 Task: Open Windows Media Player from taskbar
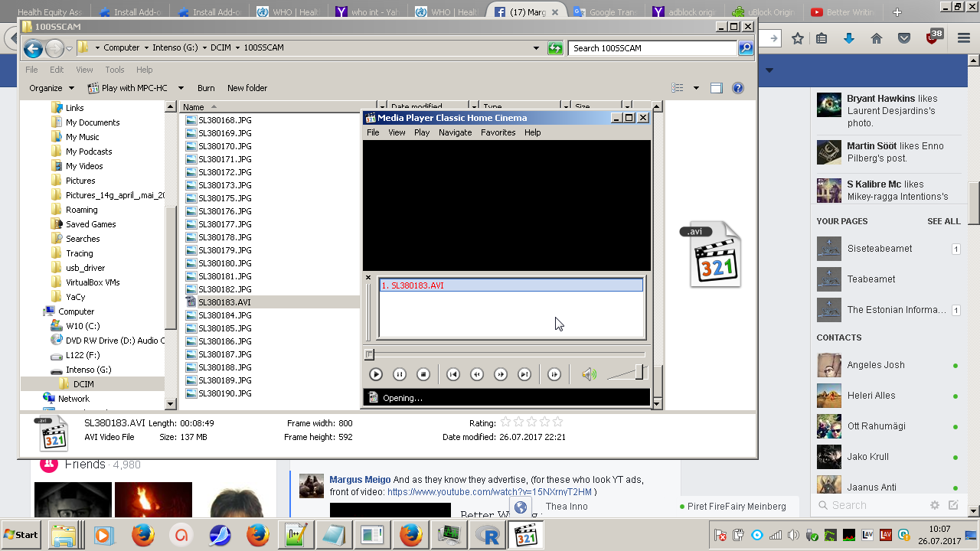click(104, 535)
